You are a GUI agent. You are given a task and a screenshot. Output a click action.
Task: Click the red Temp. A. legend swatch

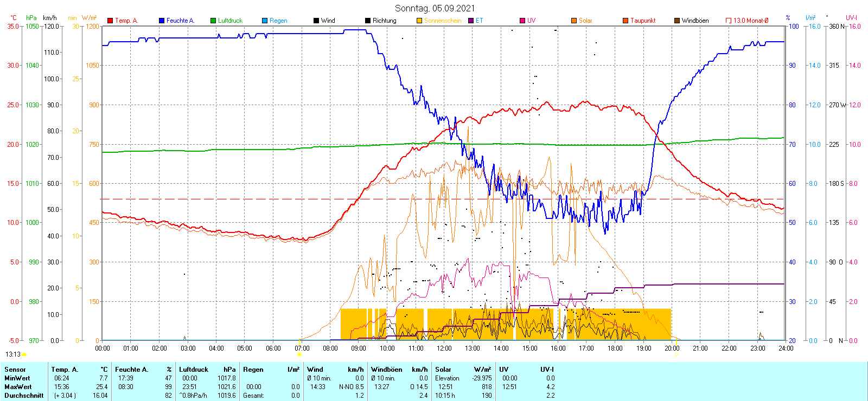110,21
